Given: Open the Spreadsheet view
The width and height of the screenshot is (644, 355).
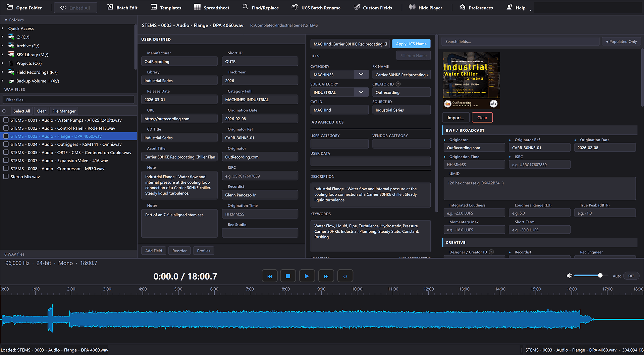Looking at the screenshot, I should click(x=212, y=8).
